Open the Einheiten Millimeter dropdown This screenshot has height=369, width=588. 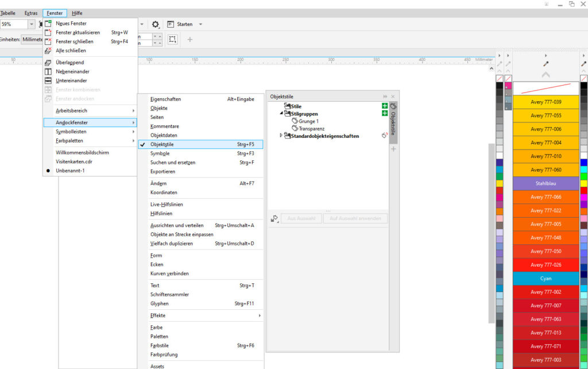[x=32, y=39]
